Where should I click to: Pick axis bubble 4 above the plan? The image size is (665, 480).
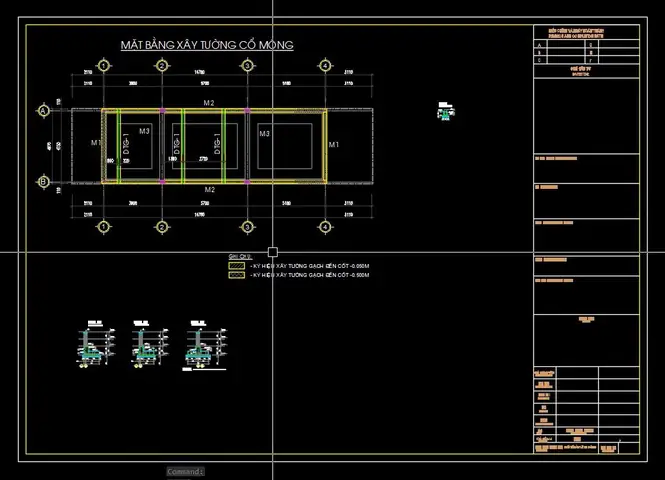tap(325, 66)
